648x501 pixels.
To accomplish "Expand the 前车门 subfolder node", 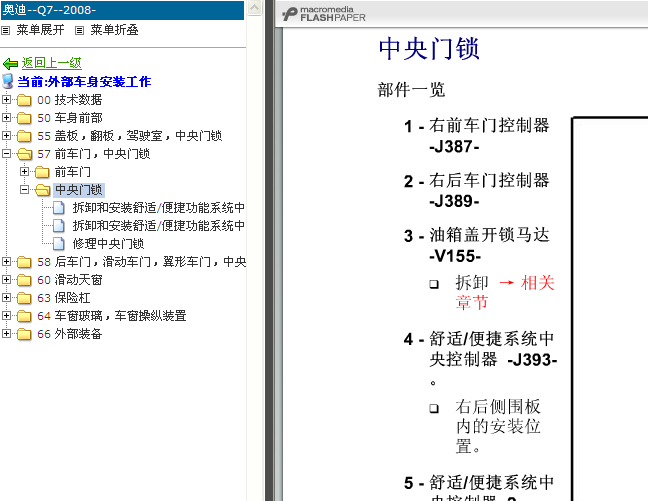I will coord(24,172).
